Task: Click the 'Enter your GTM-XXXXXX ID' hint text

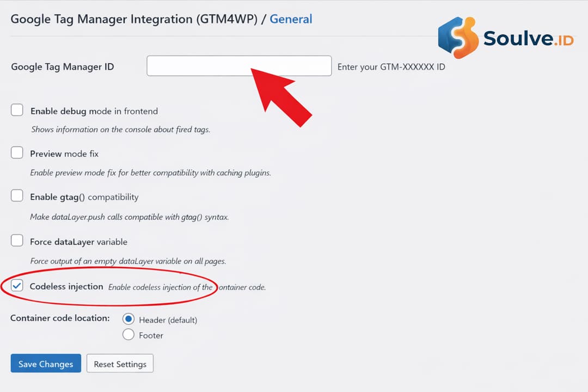Action: 391,67
